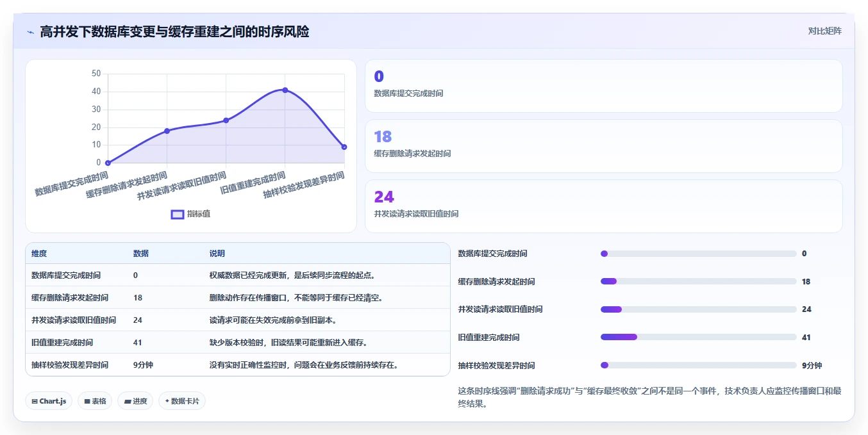Click description starting with 权威数据已经完成更新
This screenshot has width=868, height=435.
tap(292, 275)
